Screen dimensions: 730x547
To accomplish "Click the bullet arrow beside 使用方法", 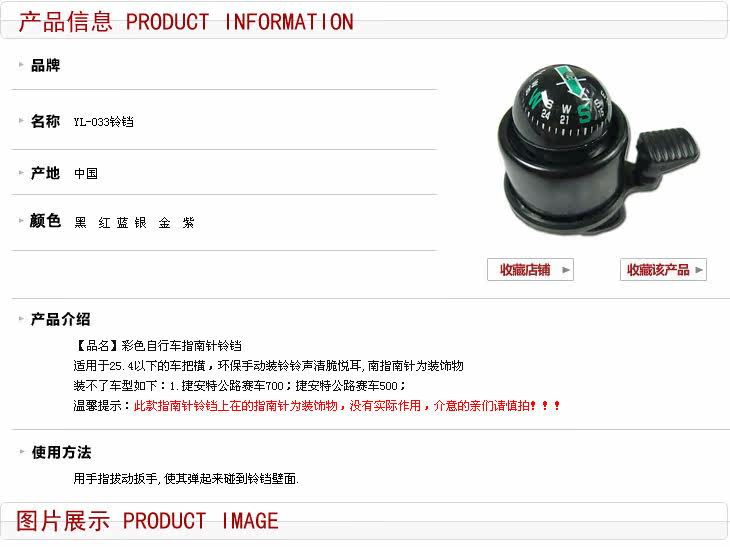I will click(21, 452).
